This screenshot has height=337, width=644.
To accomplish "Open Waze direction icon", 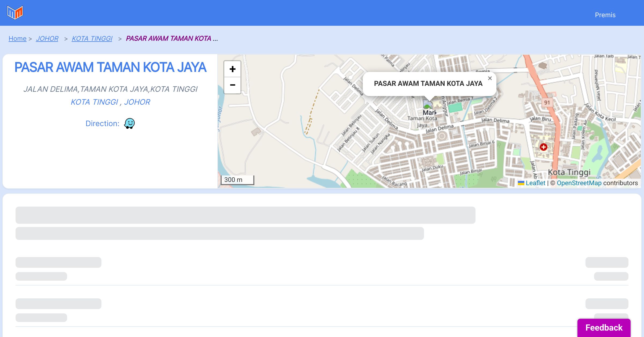I will tap(129, 123).
